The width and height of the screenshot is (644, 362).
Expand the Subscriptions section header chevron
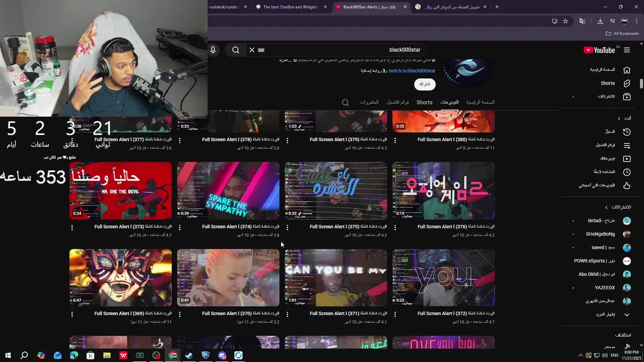pyautogui.click(x=606, y=207)
